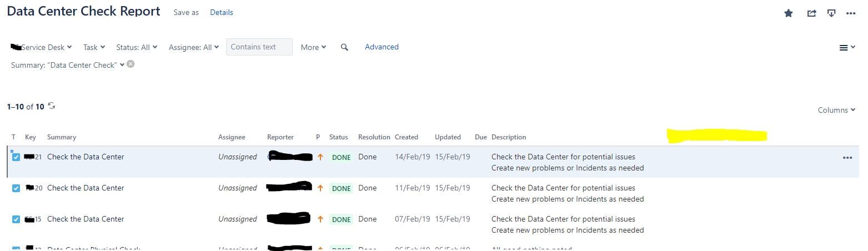The height and width of the screenshot is (251, 868).
Task: Click the export download icon
Action: (x=831, y=13)
